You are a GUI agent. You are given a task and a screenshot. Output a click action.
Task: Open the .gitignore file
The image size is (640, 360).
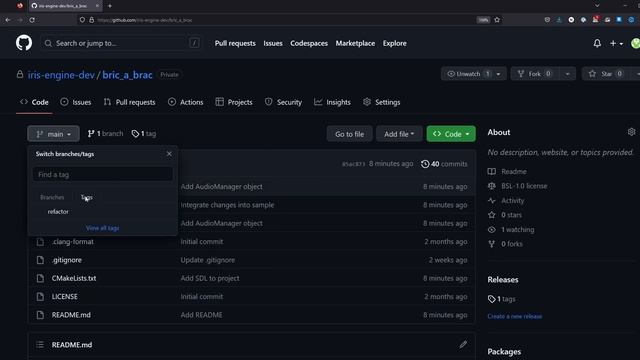(67, 260)
